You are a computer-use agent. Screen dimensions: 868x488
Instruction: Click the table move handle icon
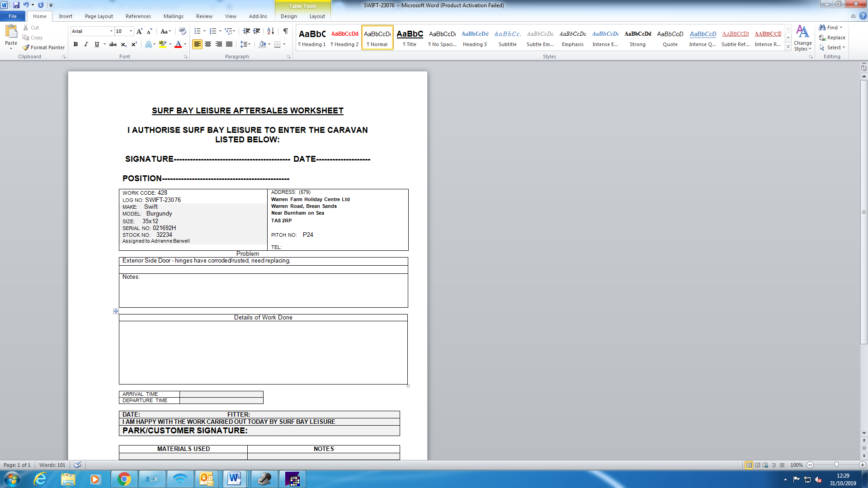116,311
